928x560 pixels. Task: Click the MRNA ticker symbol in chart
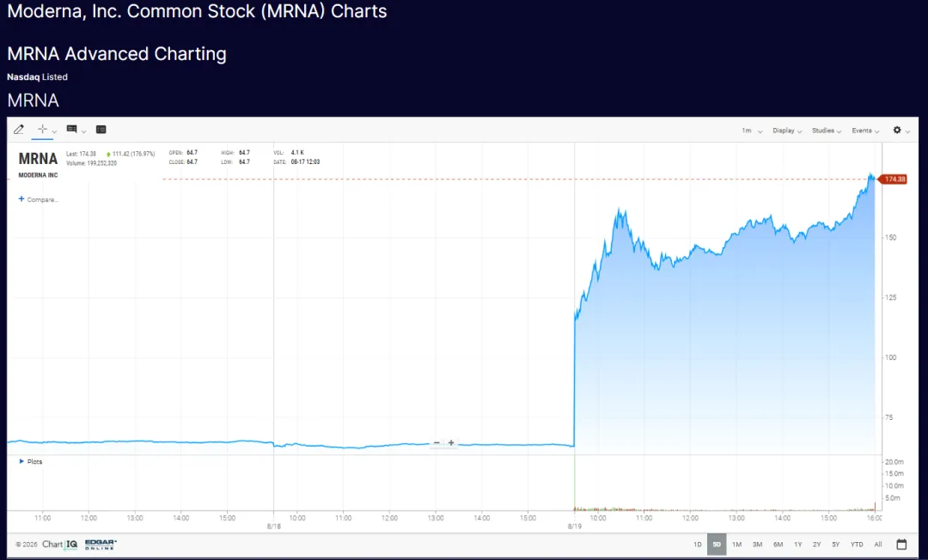[38, 159]
